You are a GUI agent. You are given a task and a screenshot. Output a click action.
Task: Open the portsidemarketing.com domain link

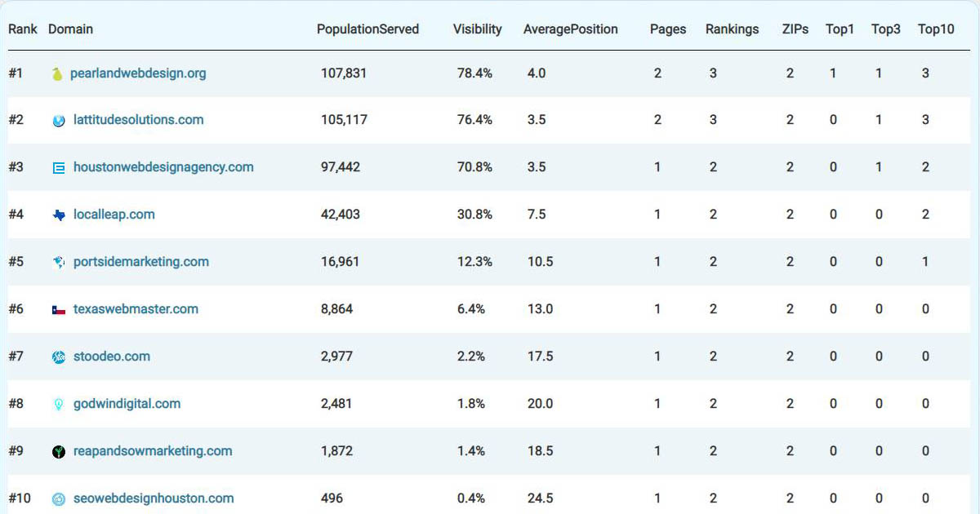[139, 261]
